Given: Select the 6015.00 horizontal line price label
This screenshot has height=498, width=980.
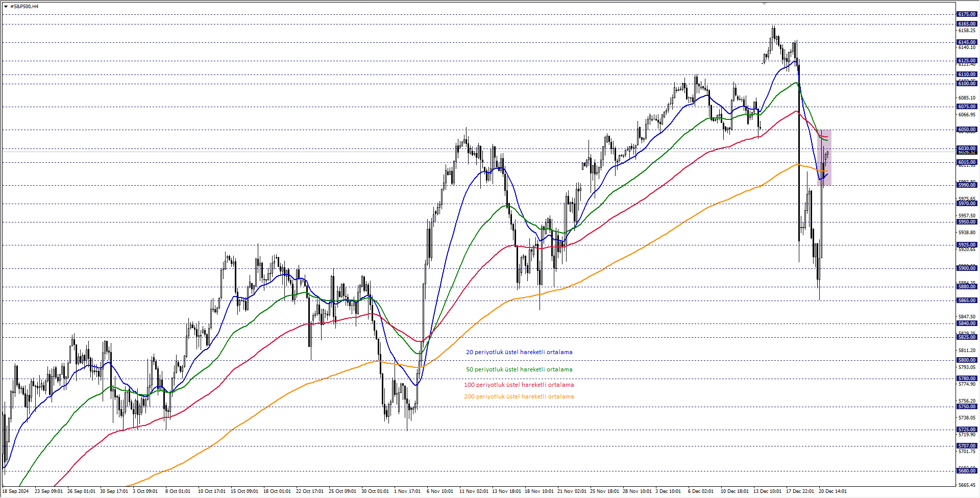Looking at the screenshot, I should coord(967,162).
